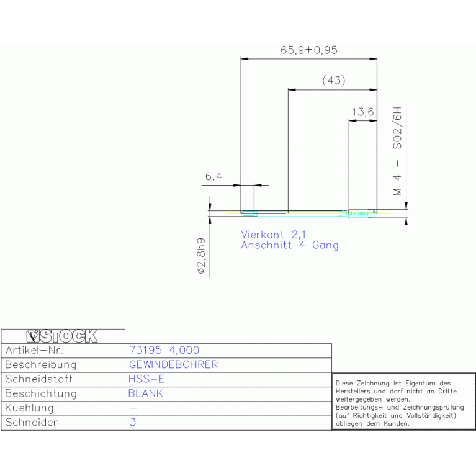Select the Schneiden value 3
The image size is (476, 476).
click(x=133, y=422)
